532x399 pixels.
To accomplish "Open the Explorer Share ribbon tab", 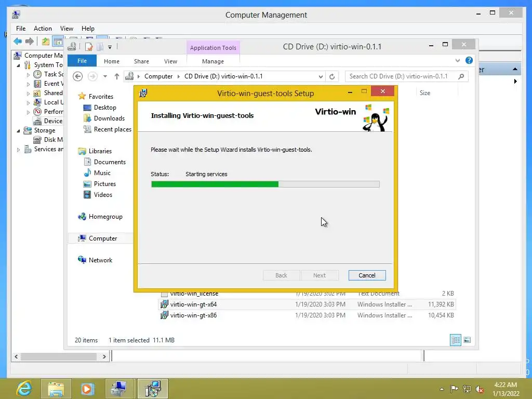I will click(x=141, y=61).
